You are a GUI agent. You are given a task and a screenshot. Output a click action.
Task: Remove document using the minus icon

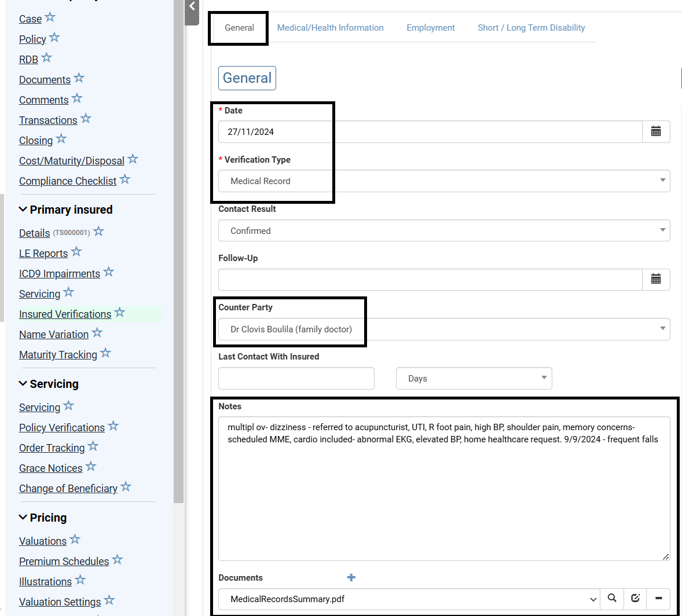(x=658, y=598)
